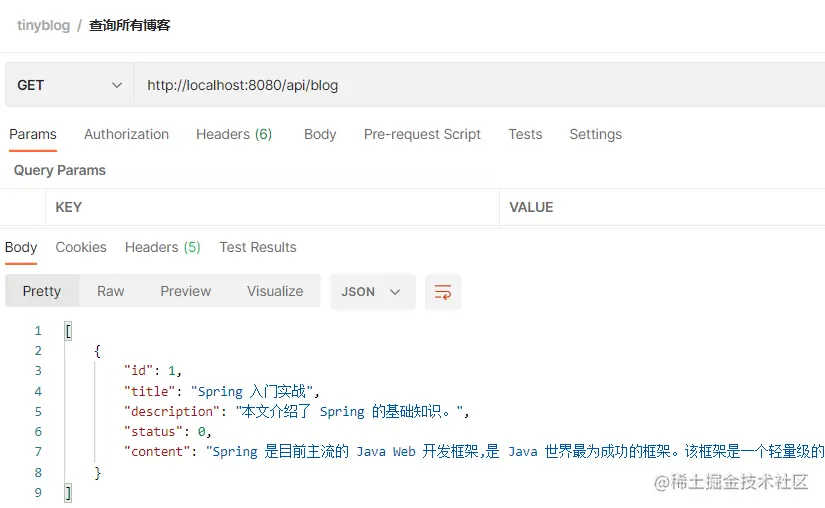Click the Query Params label
The height and width of the screenshot is (508, 825).
[x=60, y=170]
